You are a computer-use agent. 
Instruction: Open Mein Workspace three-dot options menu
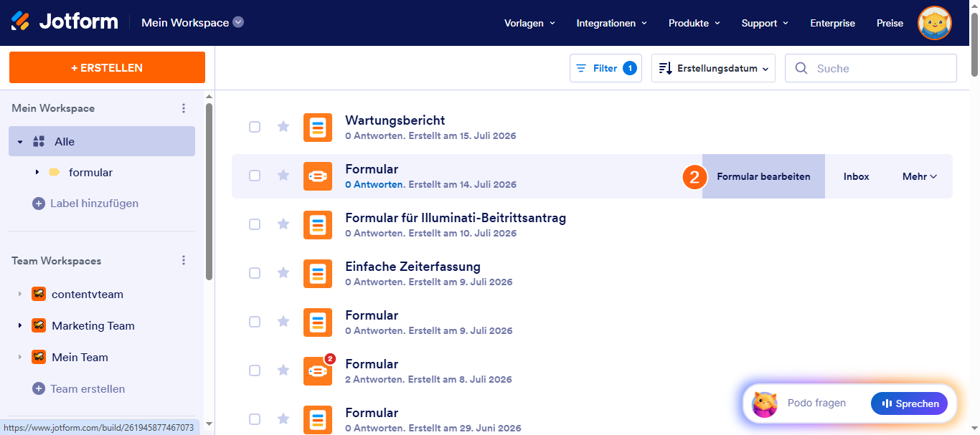[x=184, y=108]
